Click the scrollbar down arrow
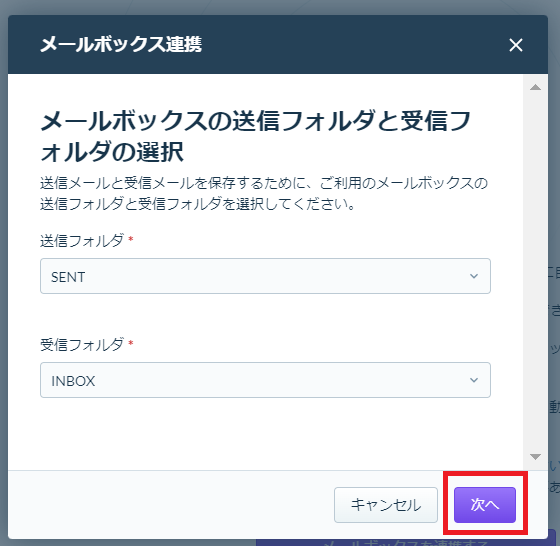The height and width of the screenshot is (546, 560). [535, 457]
